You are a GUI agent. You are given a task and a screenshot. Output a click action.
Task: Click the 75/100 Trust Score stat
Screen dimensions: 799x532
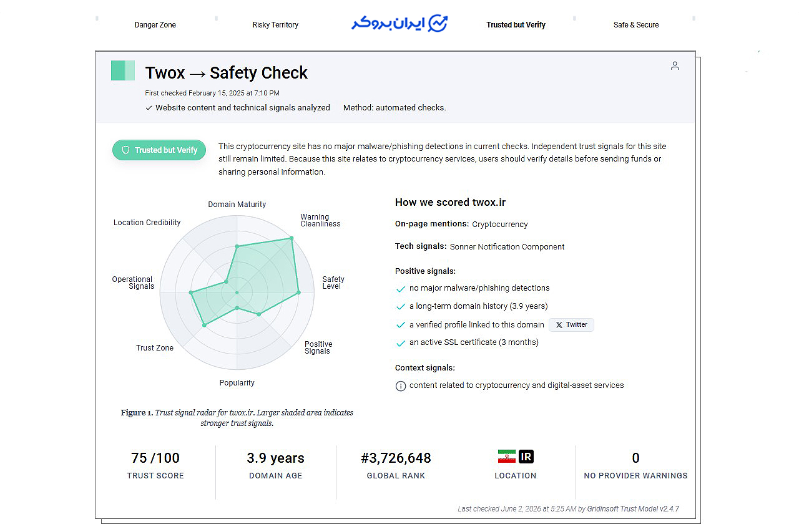[x=155, y=465]
